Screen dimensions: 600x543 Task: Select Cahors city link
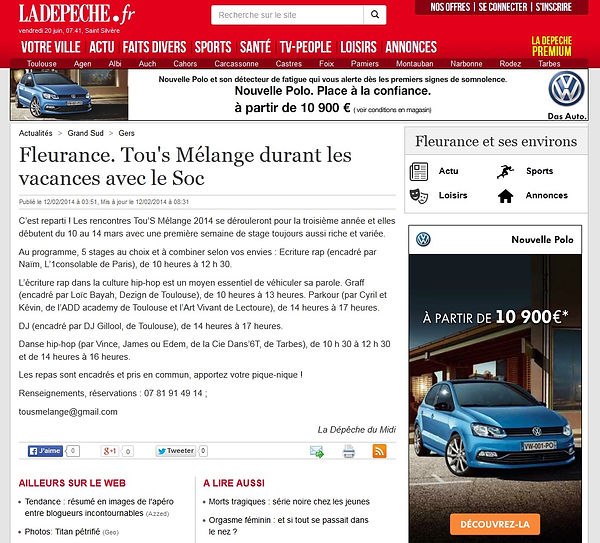click(185, 64)
